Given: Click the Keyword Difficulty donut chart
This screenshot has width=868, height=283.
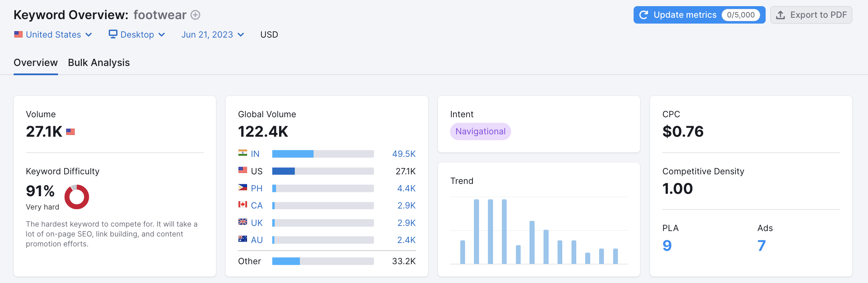Looking at the screenshot, I should pyautogui.click(x=77, y=197).
